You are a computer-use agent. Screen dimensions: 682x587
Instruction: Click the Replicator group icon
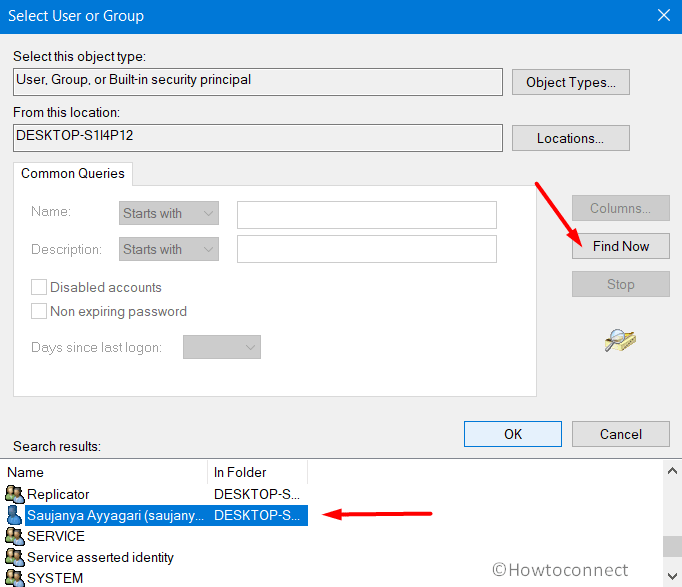[15, 494]
